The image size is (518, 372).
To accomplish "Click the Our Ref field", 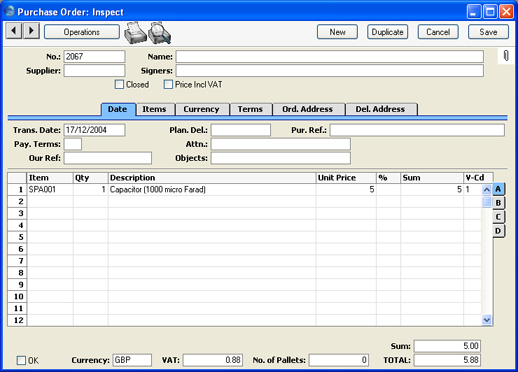I will tap(108, 158).
